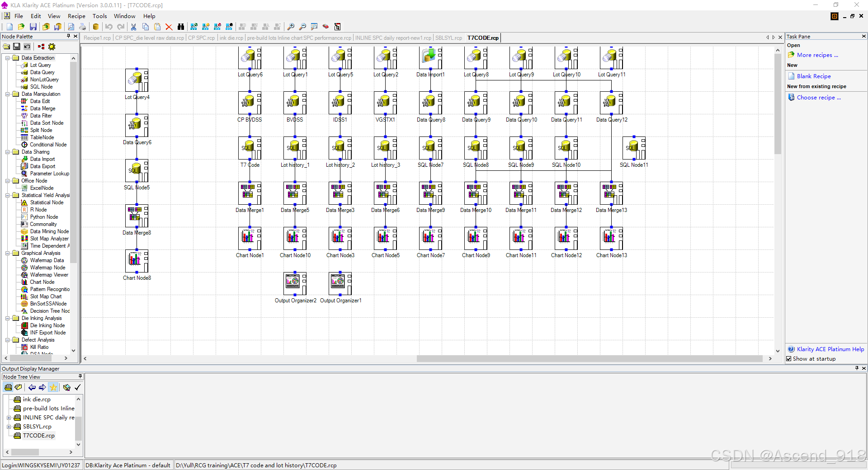Viewport: 868px width, 470px height.
Task: Switch to the CP SPC.rcp tab
Action: tap(201, 38)
